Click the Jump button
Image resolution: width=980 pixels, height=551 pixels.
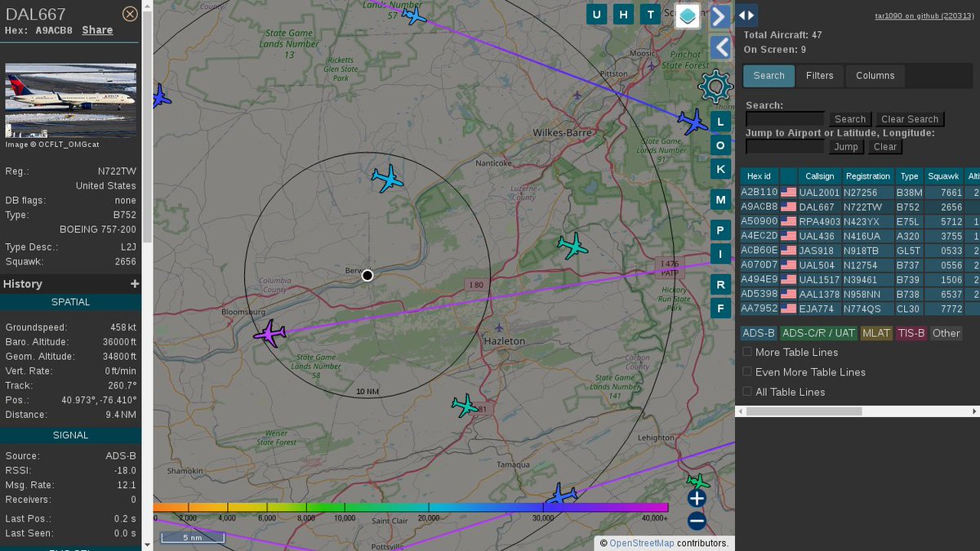pos(846,147)
